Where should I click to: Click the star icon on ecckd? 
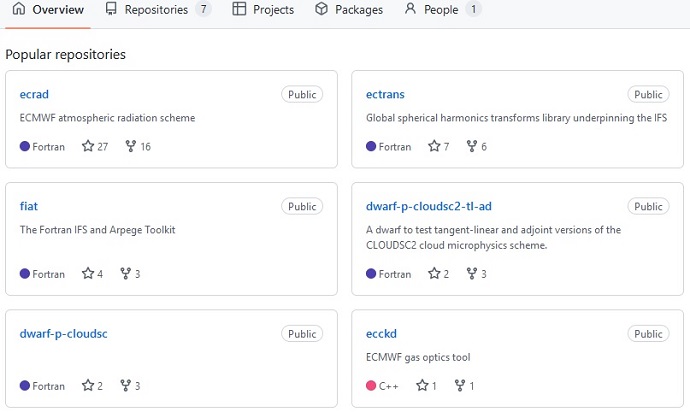[422, 385]
